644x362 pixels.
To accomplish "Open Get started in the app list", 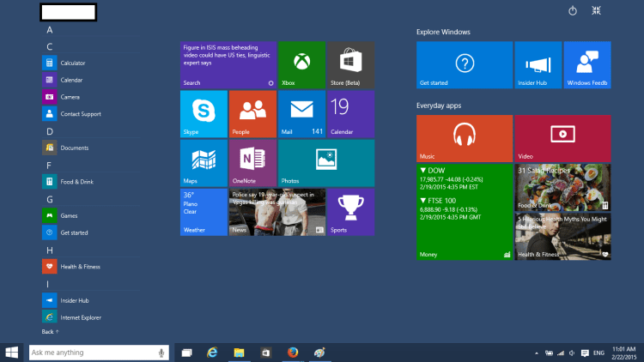I will pyautogui.click(x=90, y=232).
